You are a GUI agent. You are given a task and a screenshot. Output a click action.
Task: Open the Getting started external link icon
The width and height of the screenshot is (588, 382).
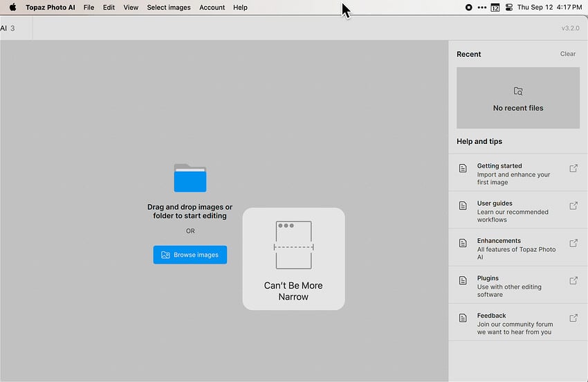coord(573,168)
